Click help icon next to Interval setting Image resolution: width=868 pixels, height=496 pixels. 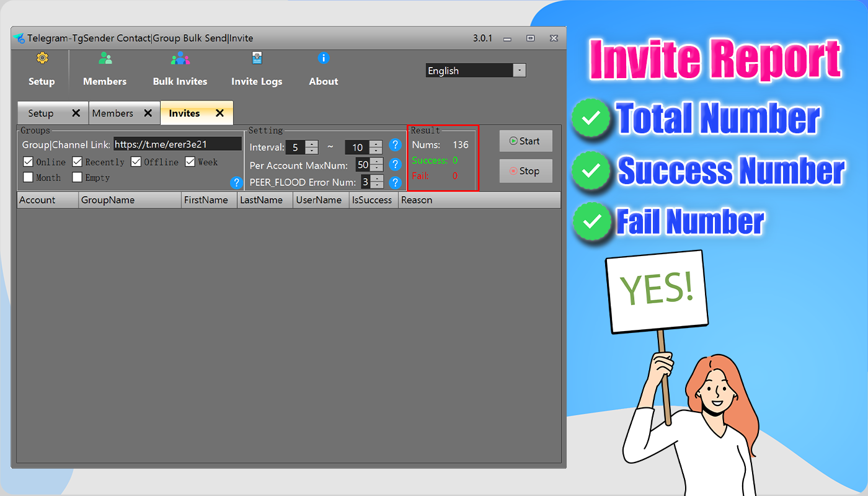coord(395,146)
